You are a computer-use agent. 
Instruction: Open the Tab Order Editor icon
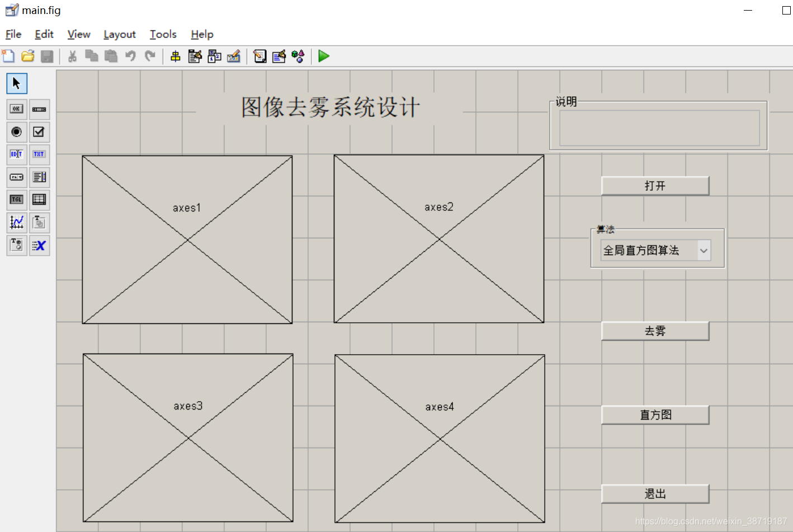coord(214,56)
